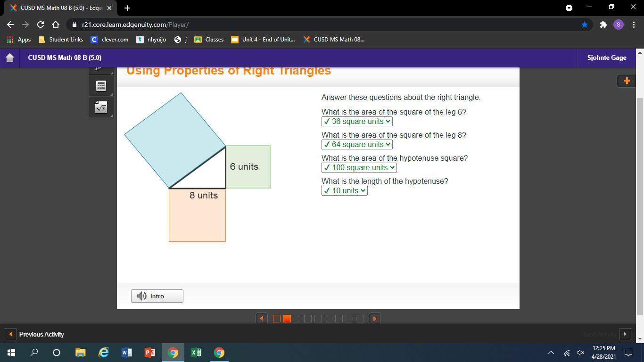
Task: Open a new browser tab
Action: [x=127, y=8]
